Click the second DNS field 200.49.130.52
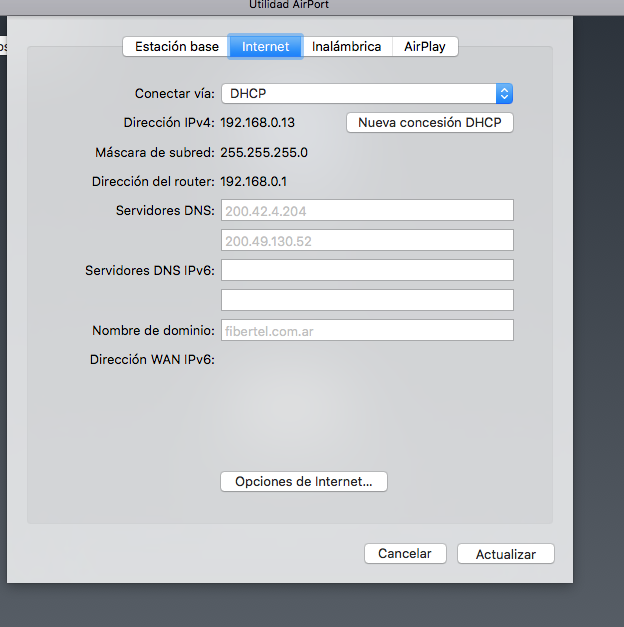Viewport: 624px width, 627px height. click(367, 240)
